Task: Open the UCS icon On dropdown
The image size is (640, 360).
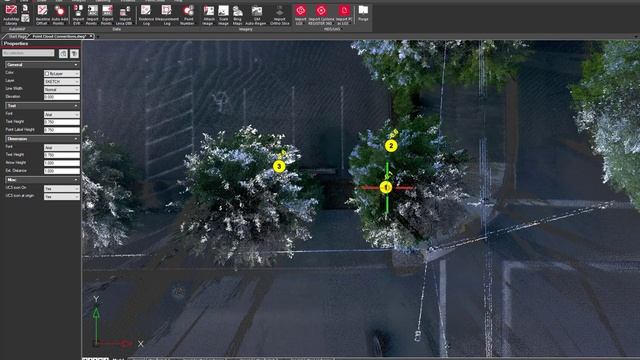Action: pyautogui.click(x=62, y=189)
